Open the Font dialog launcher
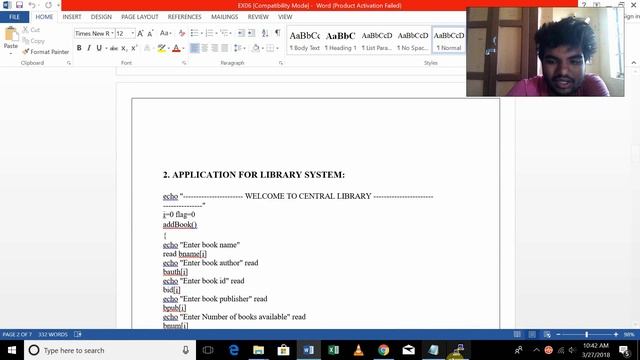The width and height of the screenshot is (640, 360). [184, 63]
